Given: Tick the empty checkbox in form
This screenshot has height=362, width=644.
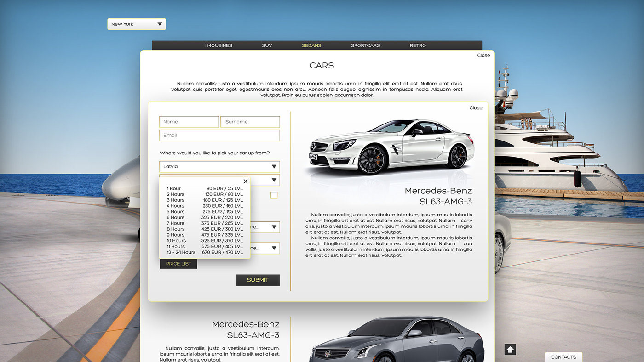Looking at the screenshot, I should coord(274,195).
